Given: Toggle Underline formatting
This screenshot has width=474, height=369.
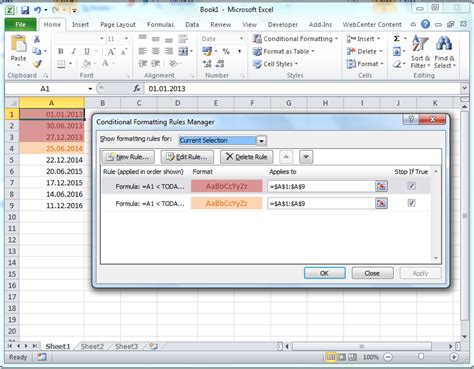Looking at the screenshot, I should point(87,51).
